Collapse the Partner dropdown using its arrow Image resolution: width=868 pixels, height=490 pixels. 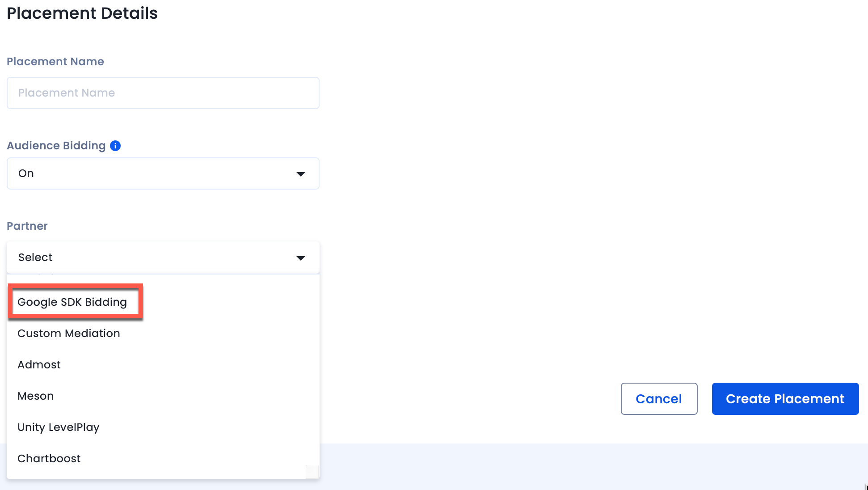[x=301, y=258]
